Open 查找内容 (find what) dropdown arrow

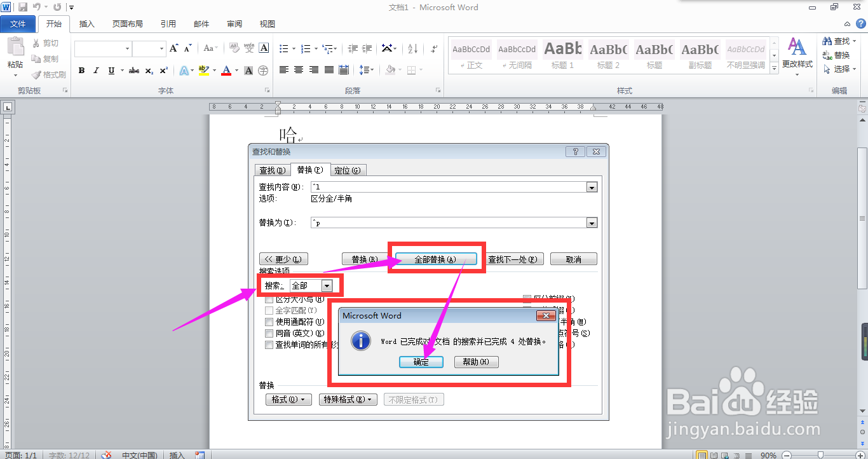592,187
